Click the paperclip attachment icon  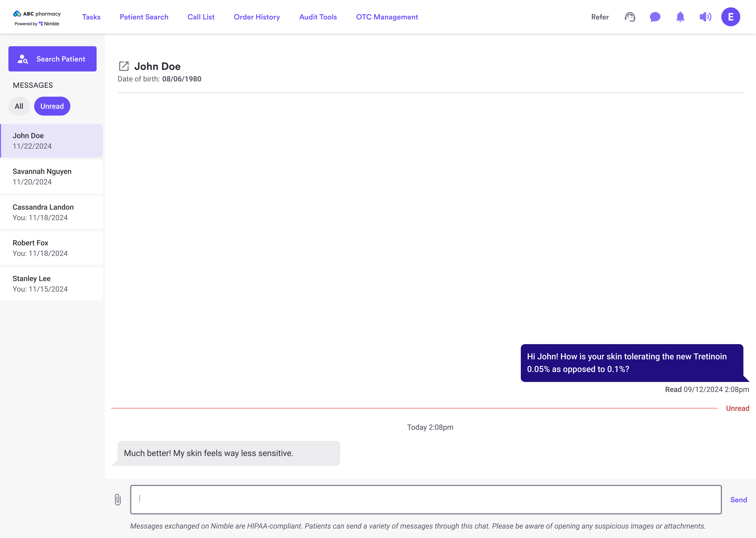(x=118, y=500)
